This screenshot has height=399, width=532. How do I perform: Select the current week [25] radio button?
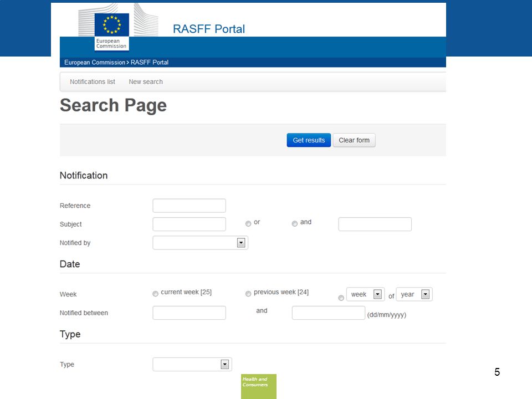coord(155,294)
